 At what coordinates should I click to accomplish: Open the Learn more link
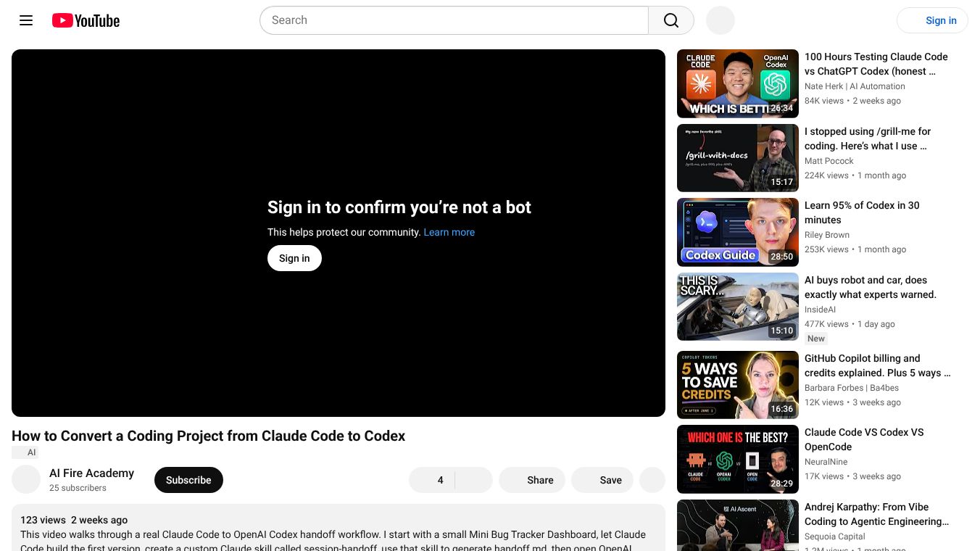tap(449, 232)
